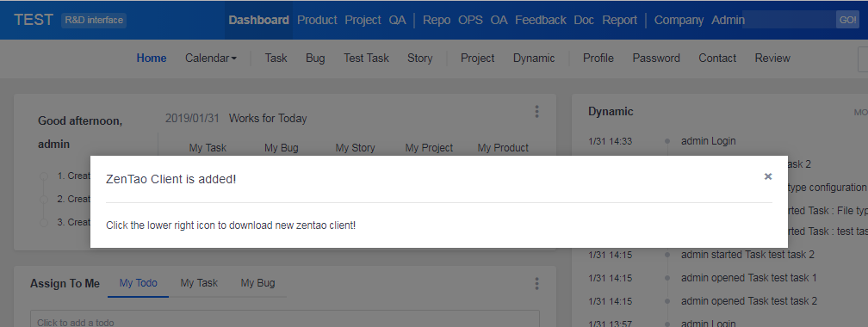
Task: Switch to the My Task tab
Action: [x=199, y=283]
